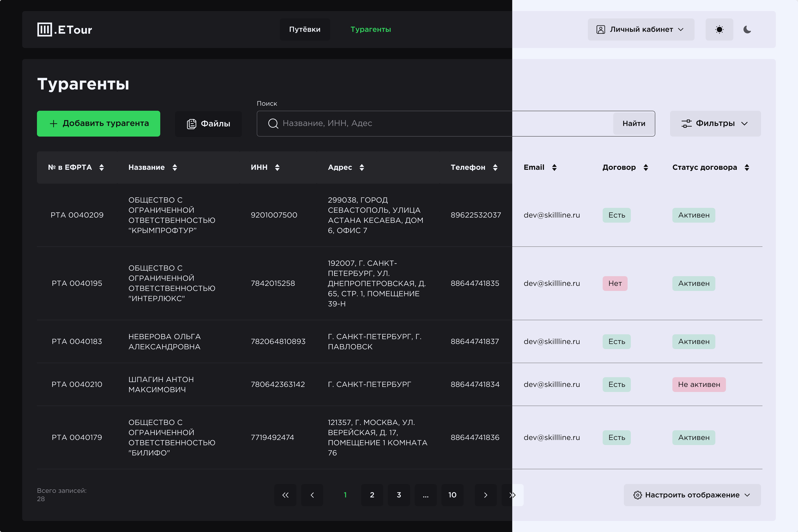Go to next page arrow

[486, 495]
